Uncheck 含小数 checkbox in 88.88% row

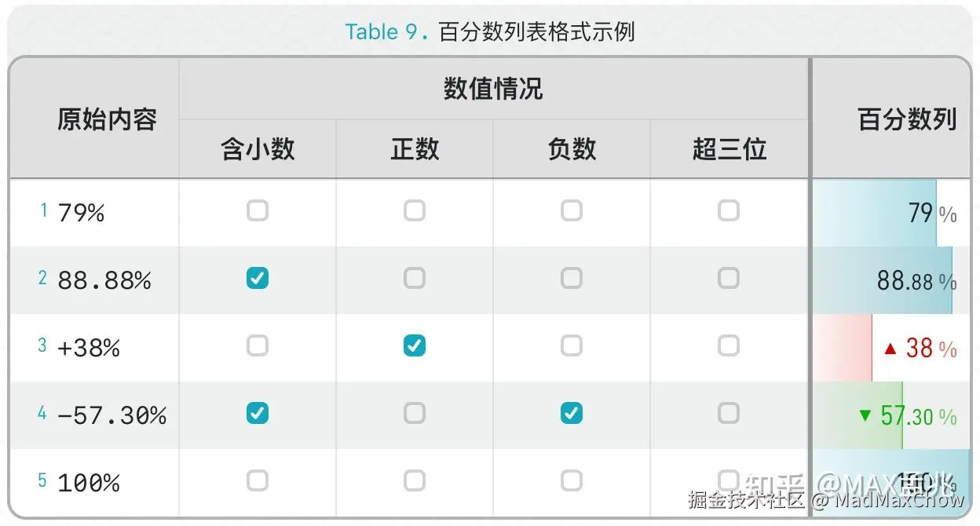click(257, 278)
